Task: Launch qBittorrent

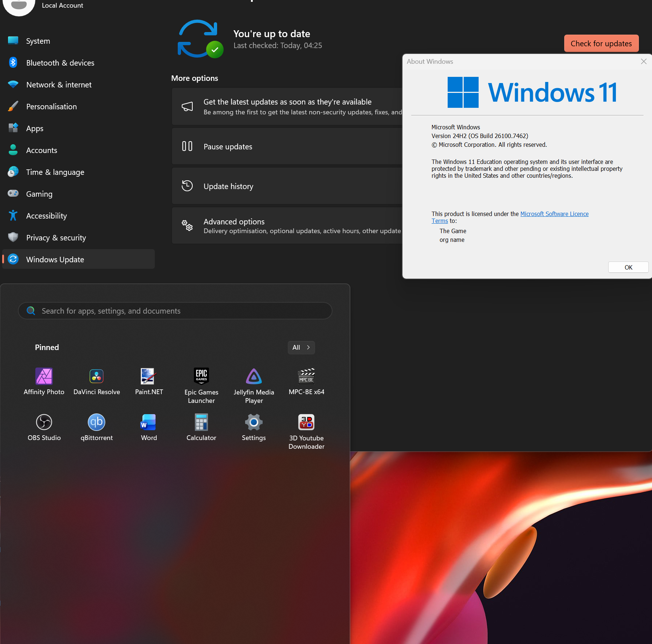Action: click(97, 427)
